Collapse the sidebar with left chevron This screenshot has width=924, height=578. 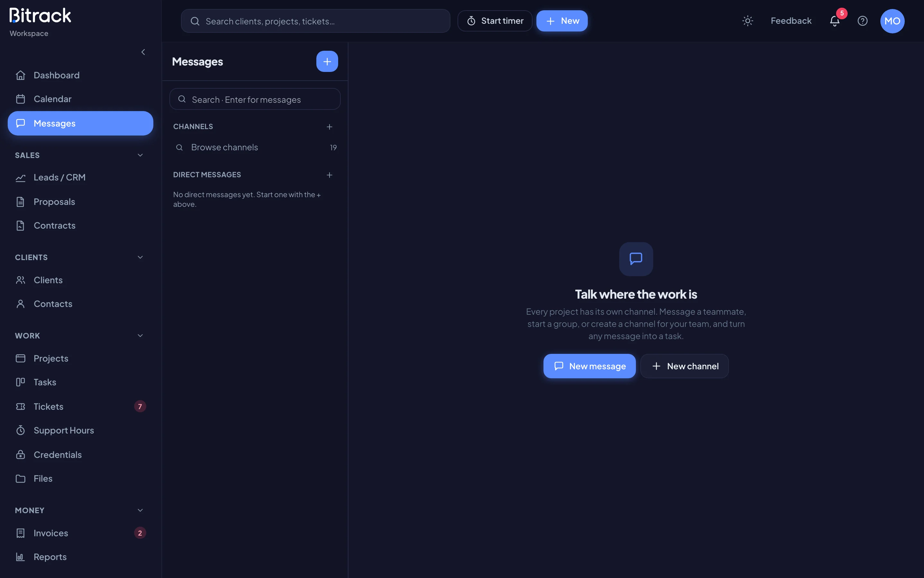[x=143, y=52]
